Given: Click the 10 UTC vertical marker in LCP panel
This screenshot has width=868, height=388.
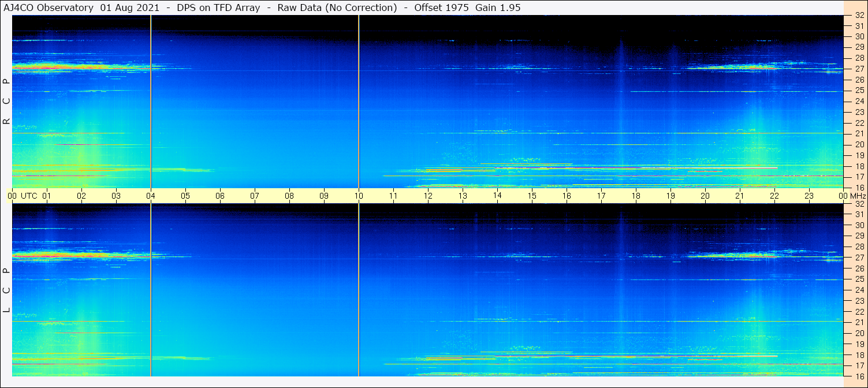Looking at the screenshot, I should tap(359, 290).
